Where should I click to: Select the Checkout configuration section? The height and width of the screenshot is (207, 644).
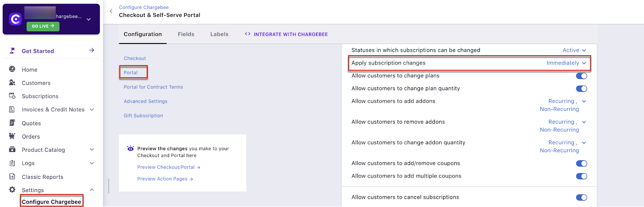pos(135,58)
